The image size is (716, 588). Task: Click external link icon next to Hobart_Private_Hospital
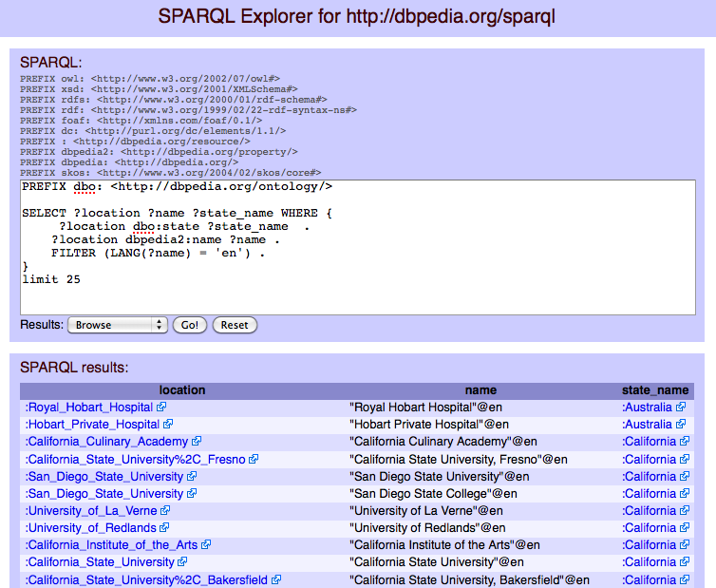point(168,425)
